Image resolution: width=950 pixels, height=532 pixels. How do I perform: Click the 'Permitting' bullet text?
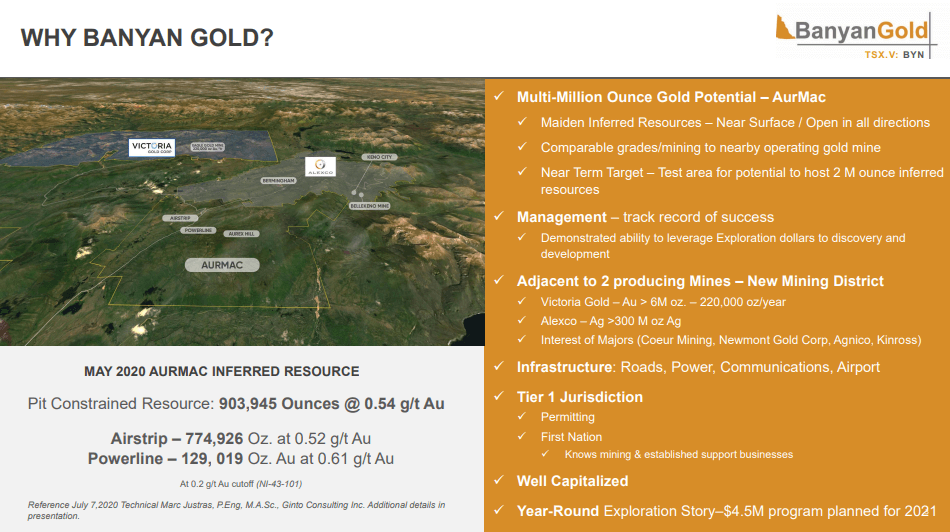click(568, 417)
